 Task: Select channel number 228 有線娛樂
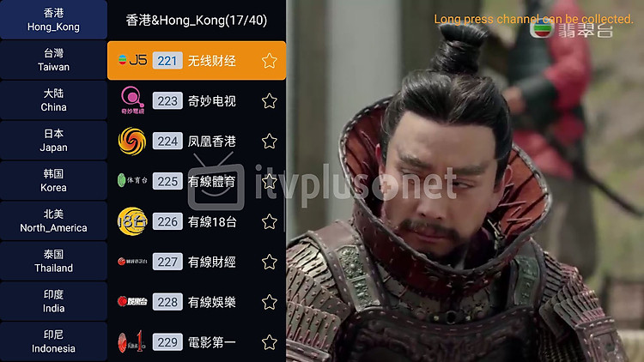197,302
